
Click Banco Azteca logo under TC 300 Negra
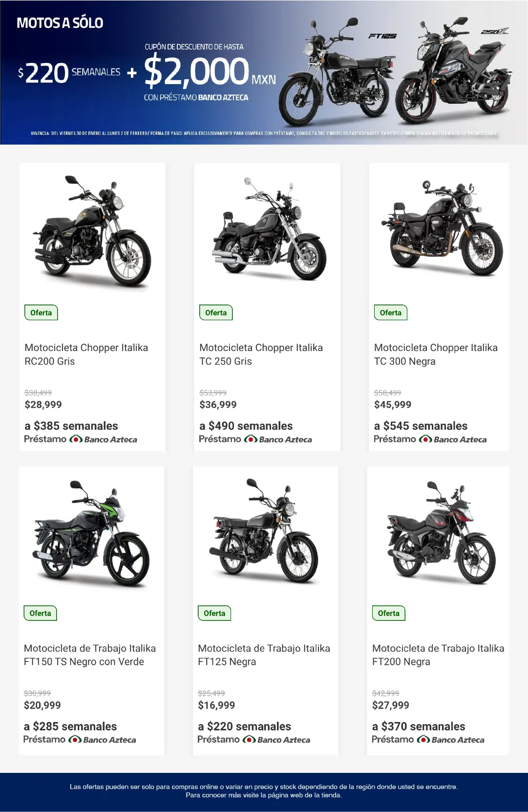(454, 439)
